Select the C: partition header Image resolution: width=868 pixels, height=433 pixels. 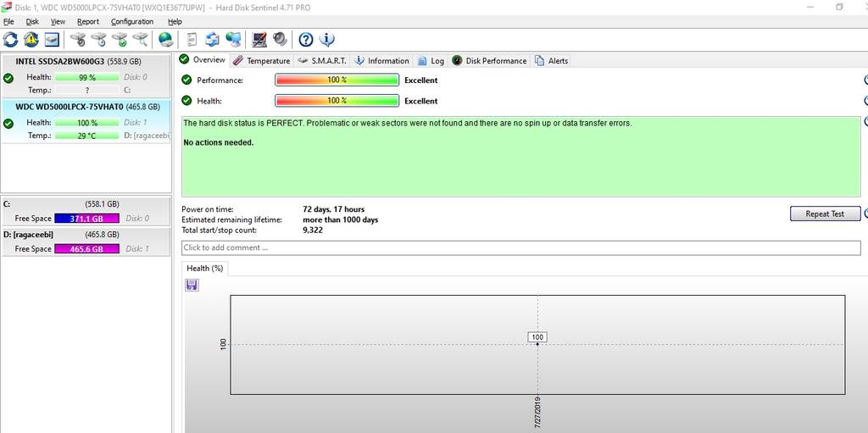click(x=86, y=203)
